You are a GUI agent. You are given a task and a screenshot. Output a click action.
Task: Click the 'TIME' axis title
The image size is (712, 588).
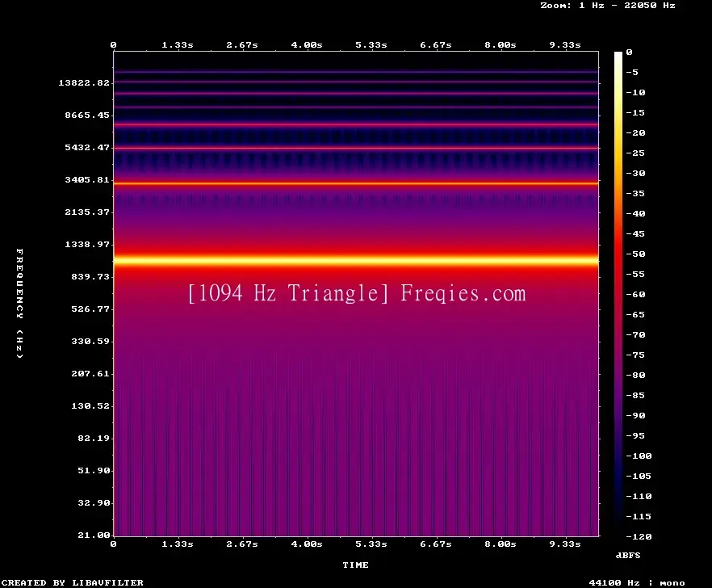pos(355,565)
